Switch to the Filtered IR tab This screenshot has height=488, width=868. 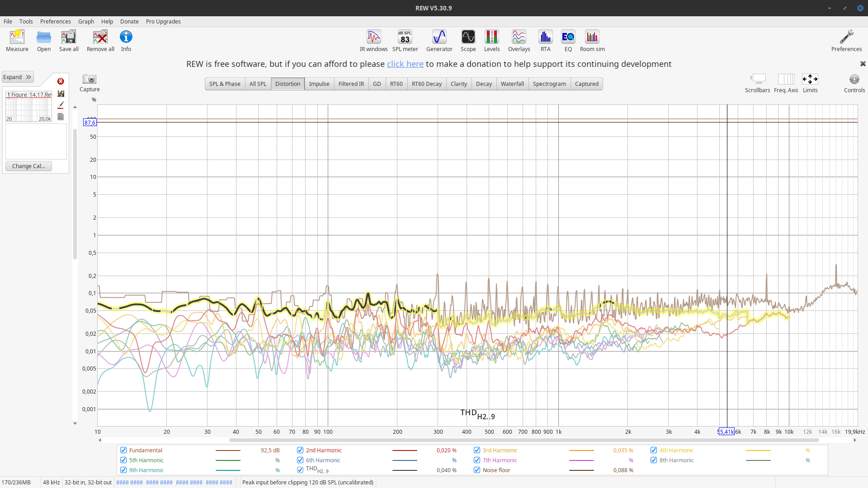click(x=351, y=84)
